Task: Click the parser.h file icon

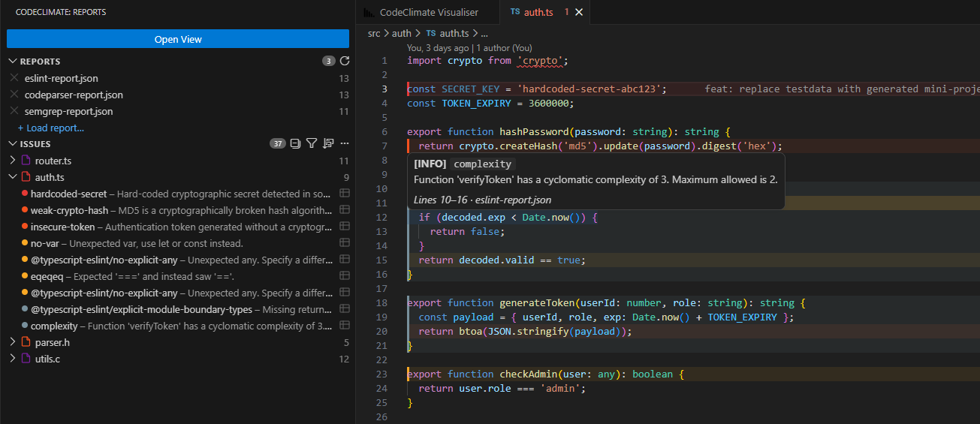Action: tap(26, 342)
